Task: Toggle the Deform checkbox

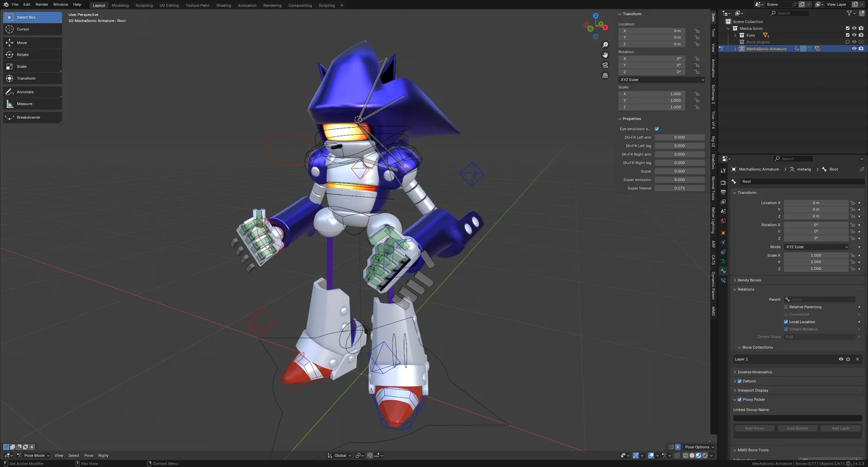Action: point(739,381)
